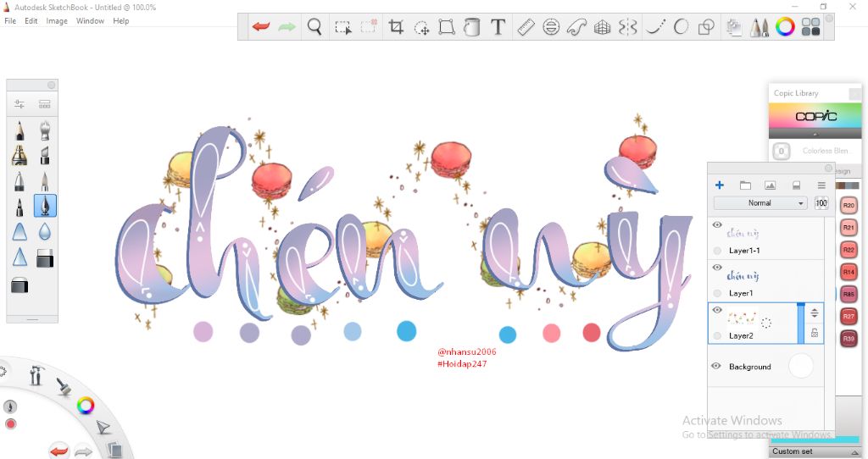Open the Copic Library toolbar button
The image size is (868, 459).
point(811,26)
